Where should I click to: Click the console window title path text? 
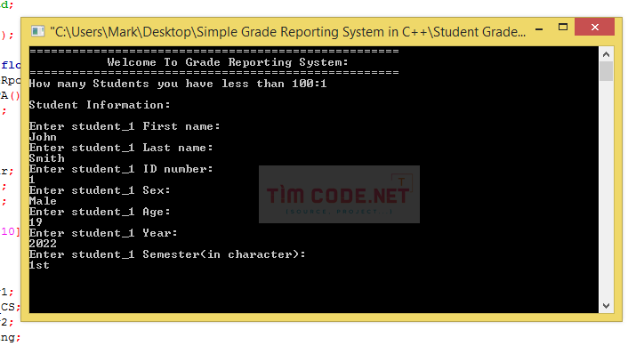click(x=287, y=32)
